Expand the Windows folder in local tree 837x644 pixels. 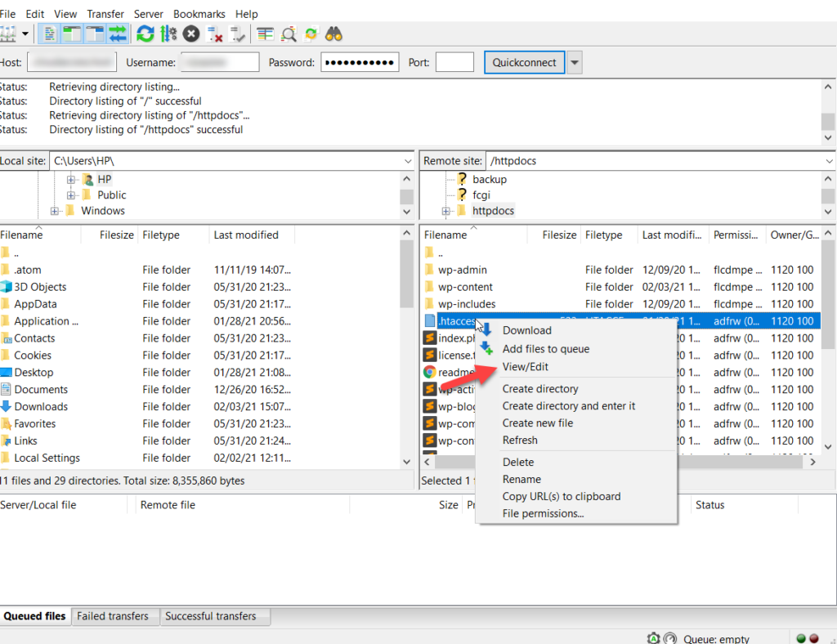(55, 212)
